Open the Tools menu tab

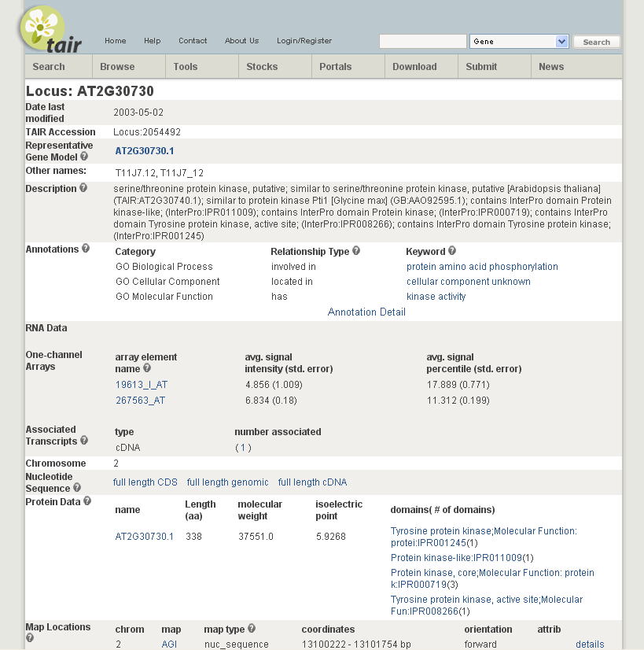[x=202, y=66]
